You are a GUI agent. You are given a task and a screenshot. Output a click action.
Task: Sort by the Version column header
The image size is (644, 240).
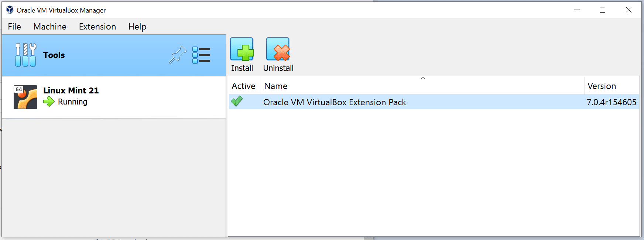click(612, 86)
